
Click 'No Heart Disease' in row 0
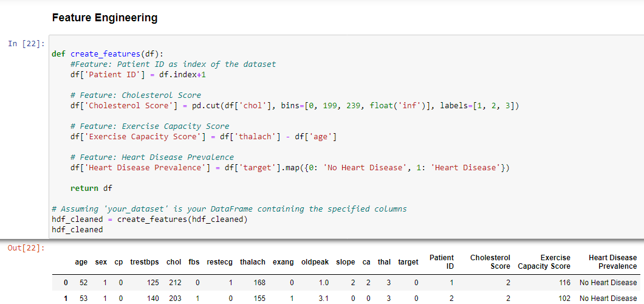pos(608,283)
